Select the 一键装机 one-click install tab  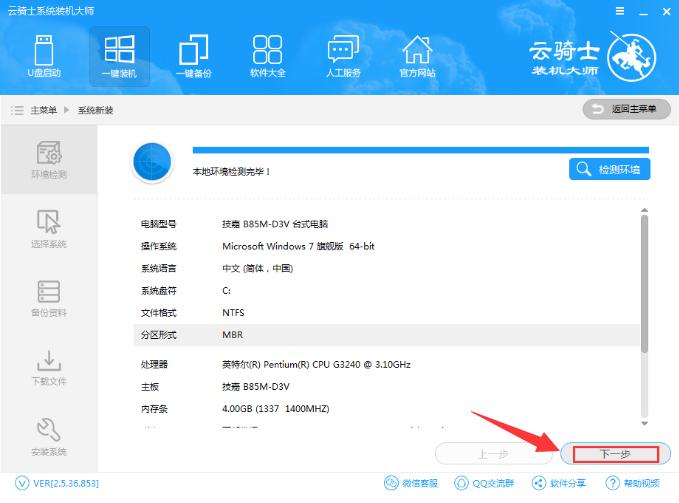pyautogui.click(x=119, y=56)
